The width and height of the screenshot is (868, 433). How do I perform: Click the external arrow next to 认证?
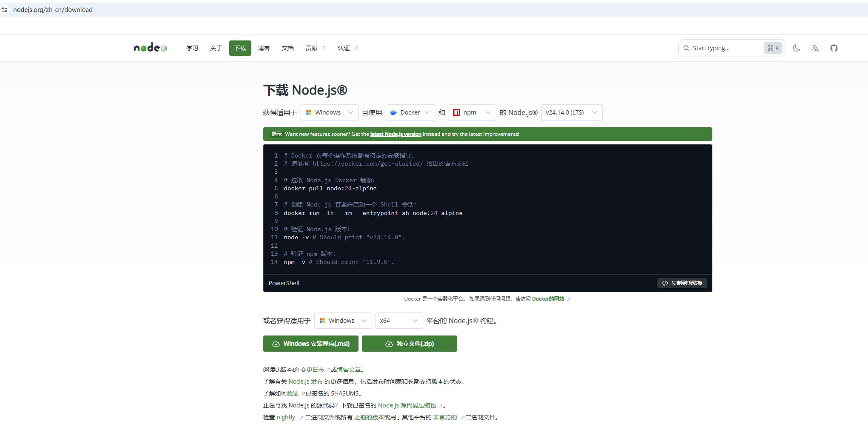[x=356, y=48]
